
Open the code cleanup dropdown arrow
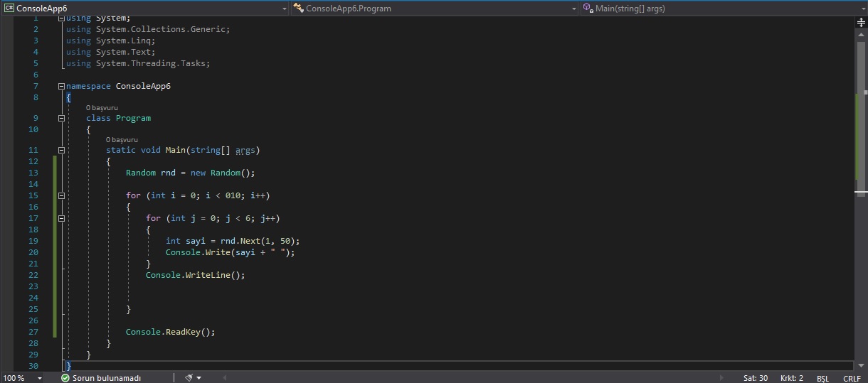pyautogui.click(x=199, y=378)
